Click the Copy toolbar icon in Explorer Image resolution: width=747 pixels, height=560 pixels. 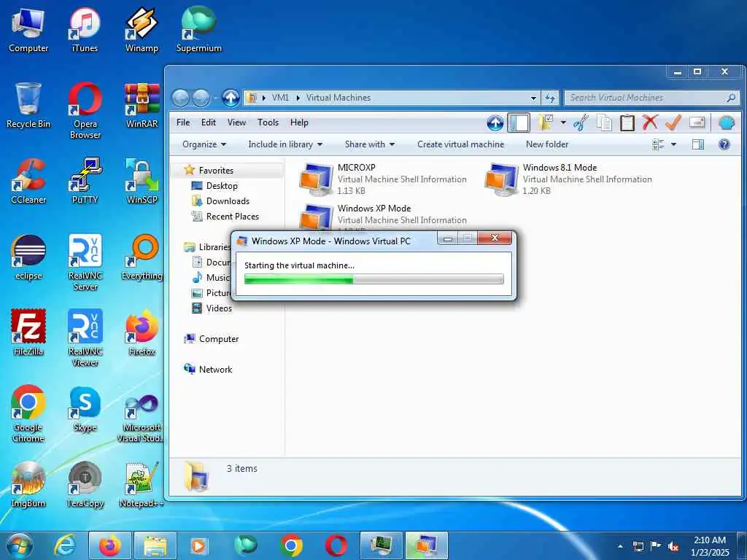pos(604,122)
